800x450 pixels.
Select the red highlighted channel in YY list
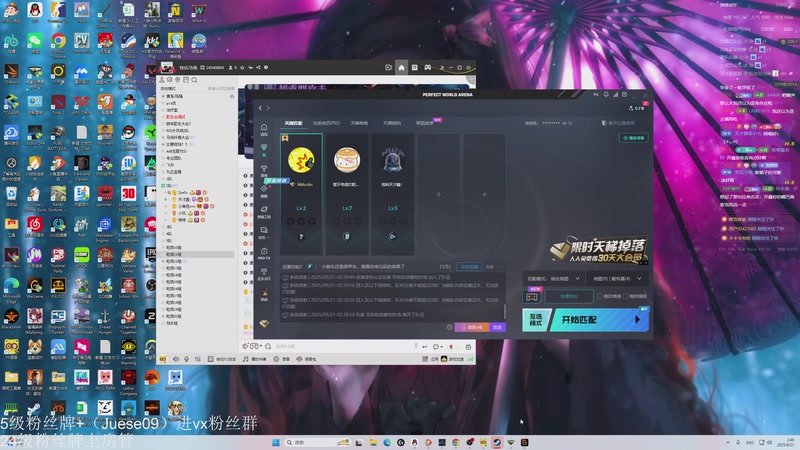pos(176,117)
